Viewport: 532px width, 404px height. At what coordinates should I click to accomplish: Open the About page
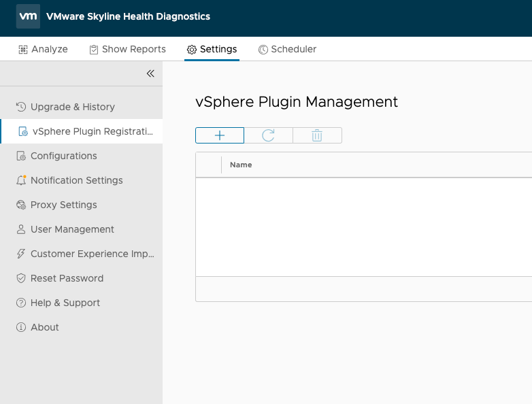click(x=82, y=327)
